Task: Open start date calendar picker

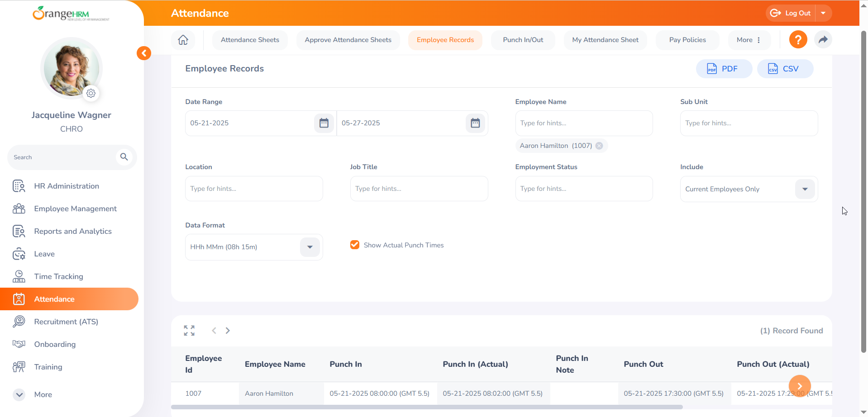Action: click(324, 123)
